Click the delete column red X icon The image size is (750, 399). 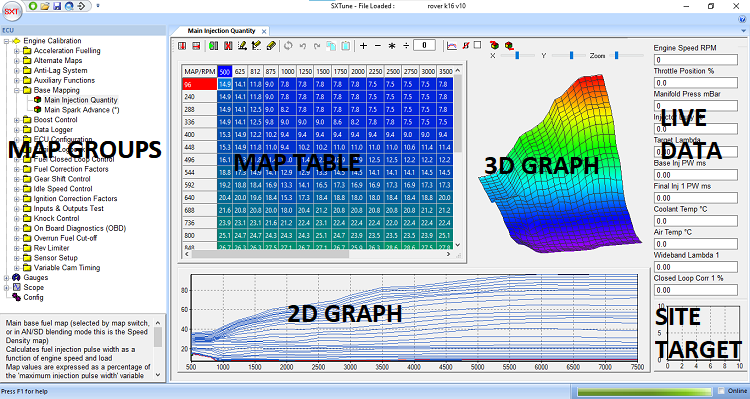[228, 46]
